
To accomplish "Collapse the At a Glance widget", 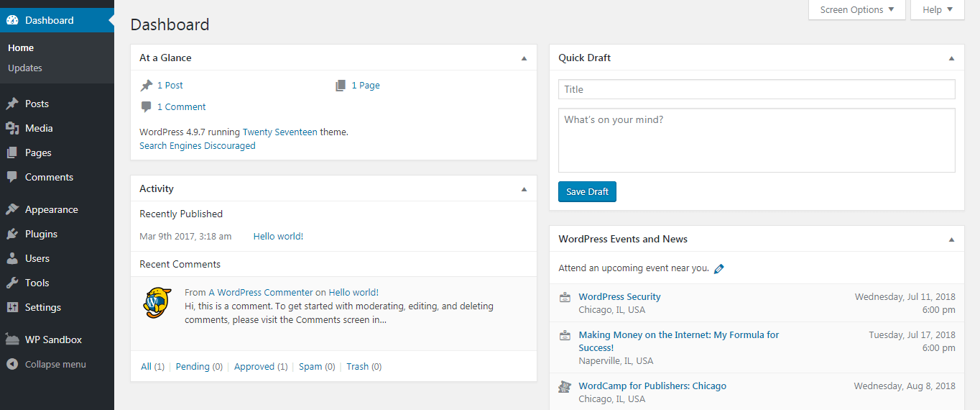I will pos(524,58).
